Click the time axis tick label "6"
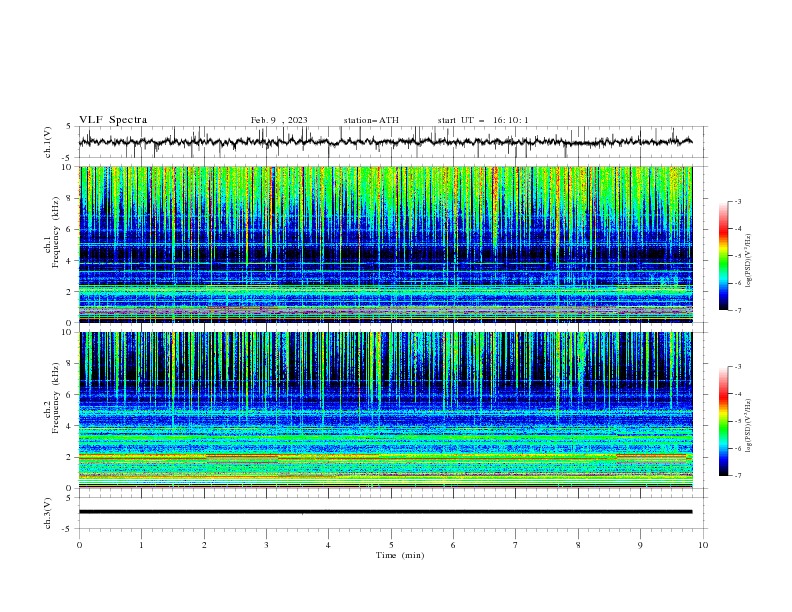This screenshot has width=792, height=612. click(453, 545)
